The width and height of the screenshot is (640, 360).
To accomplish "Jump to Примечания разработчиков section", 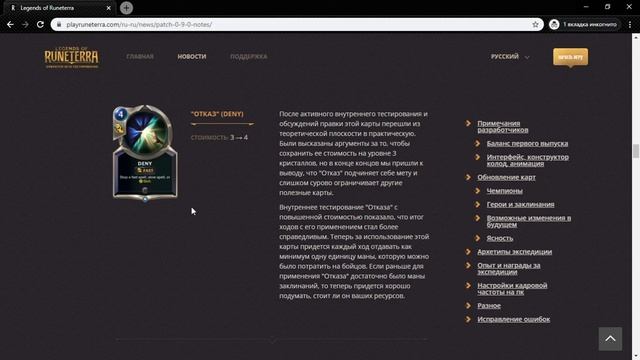I will click(x=502, y=127).
